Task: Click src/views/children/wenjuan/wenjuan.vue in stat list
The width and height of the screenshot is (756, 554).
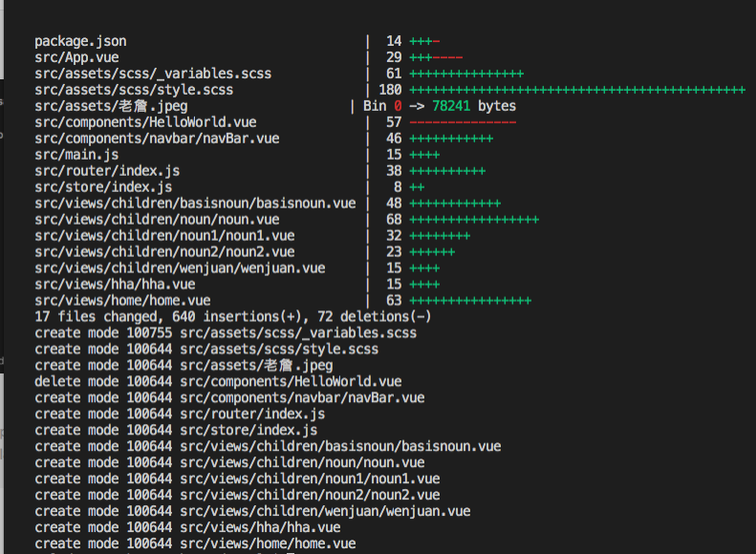Action: coord(180,268)
